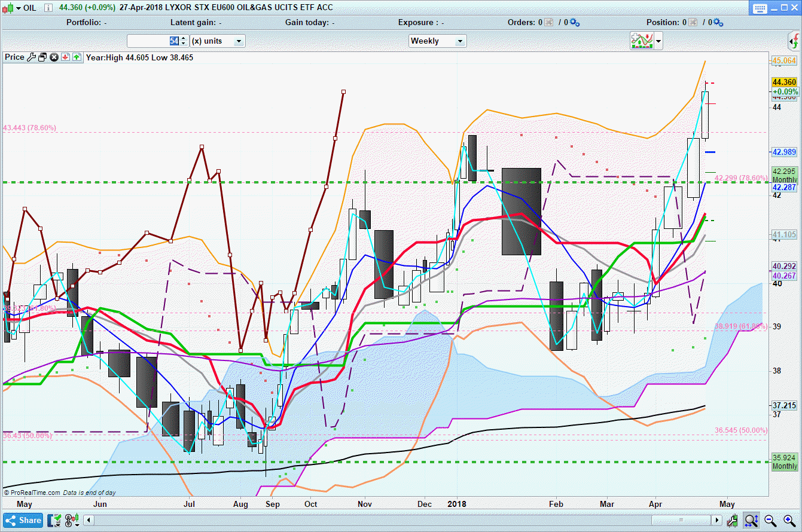Open instrument info for OIL
The width and height of the screenshot is (802, 532).
coord(48,8)
